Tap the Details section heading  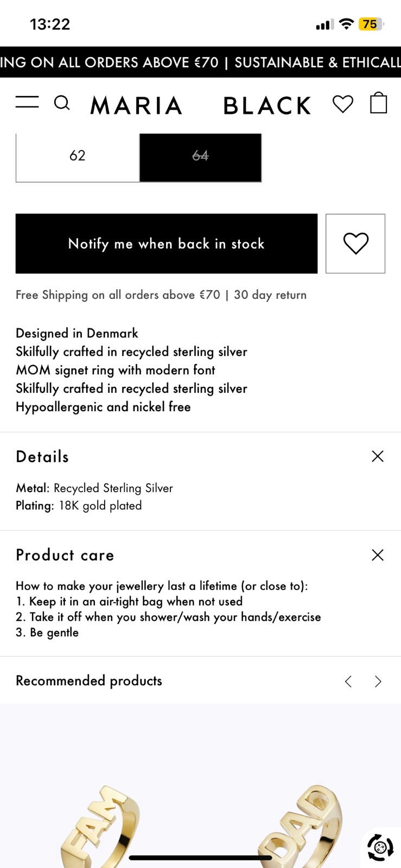tap(42, 457)
